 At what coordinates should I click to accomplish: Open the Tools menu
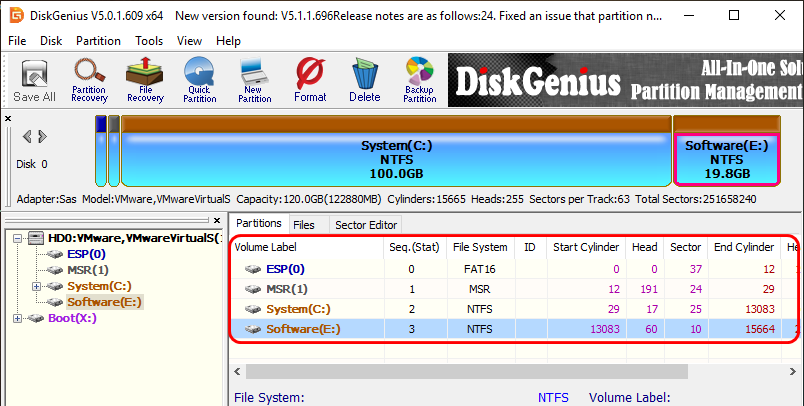pyautogui.click(x=149, y=41)
